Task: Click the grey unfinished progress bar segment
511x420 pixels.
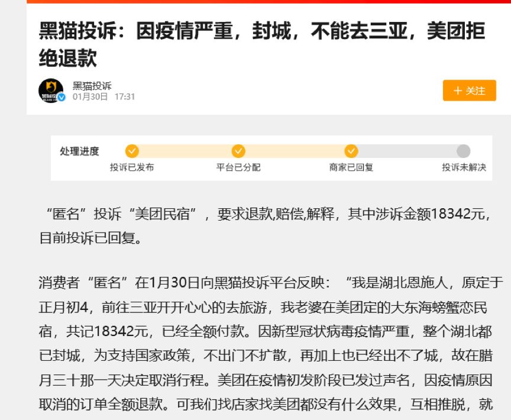Action: pyautogui.click(x=407, y=151)
